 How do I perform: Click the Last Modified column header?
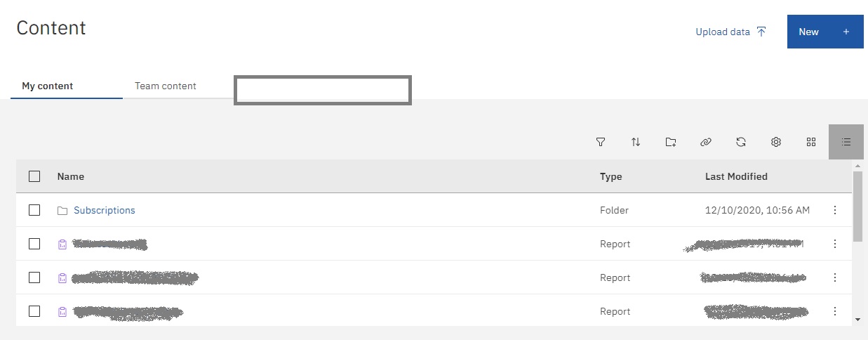[x=736, y=176]
